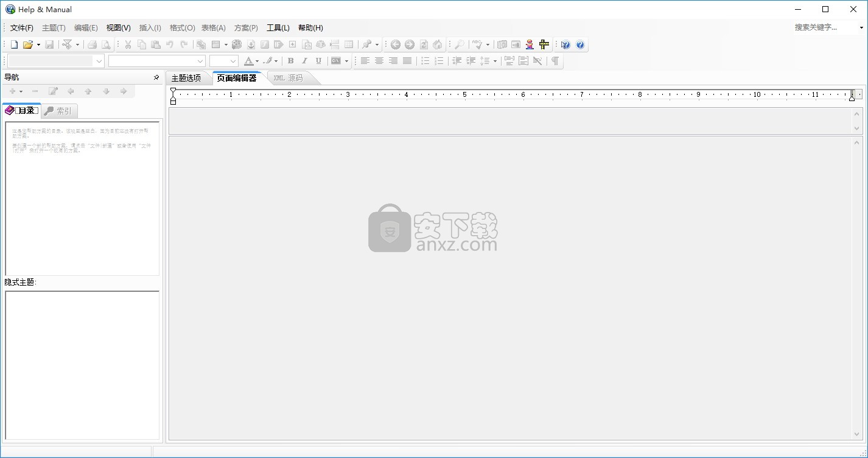Image resolution: width=868 pixels, height=458 pixels.
Task: Click the colorful info figure icon
Action: 530,44
